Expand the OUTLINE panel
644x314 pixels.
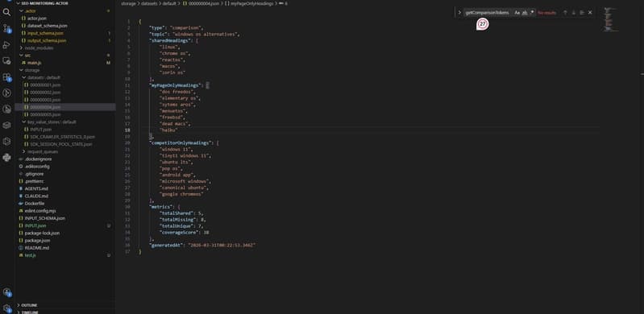tap(29, 305)
